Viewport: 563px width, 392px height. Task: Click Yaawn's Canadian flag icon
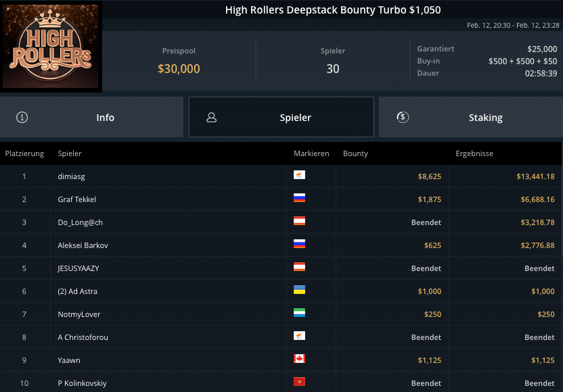point(299,360)
